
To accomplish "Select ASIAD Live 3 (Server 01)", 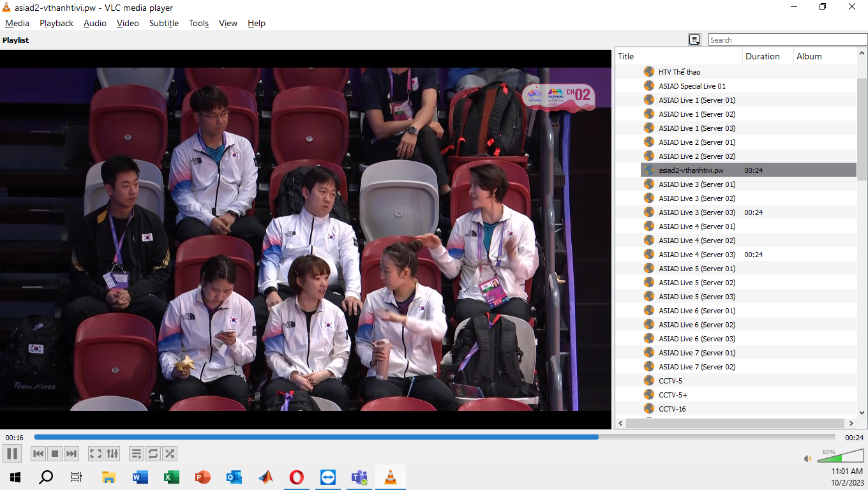I will 697,184.
